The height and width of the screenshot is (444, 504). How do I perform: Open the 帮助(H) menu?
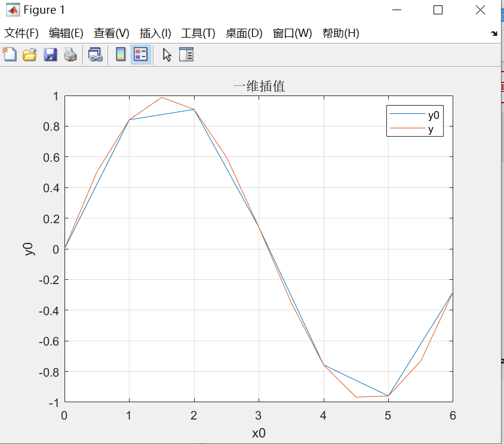point(342,33)
